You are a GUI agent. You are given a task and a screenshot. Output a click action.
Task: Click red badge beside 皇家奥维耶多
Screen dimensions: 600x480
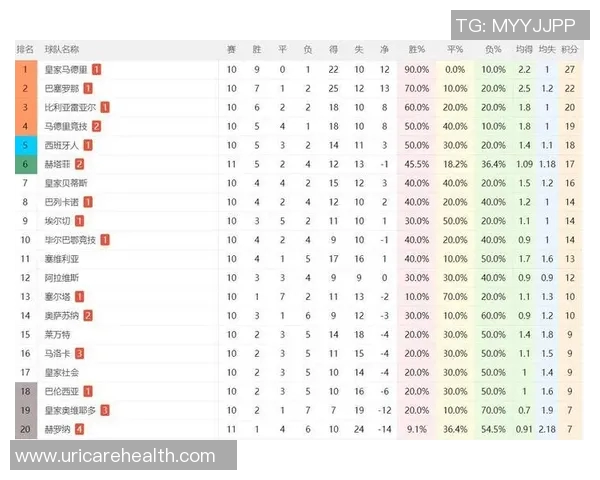105,410
